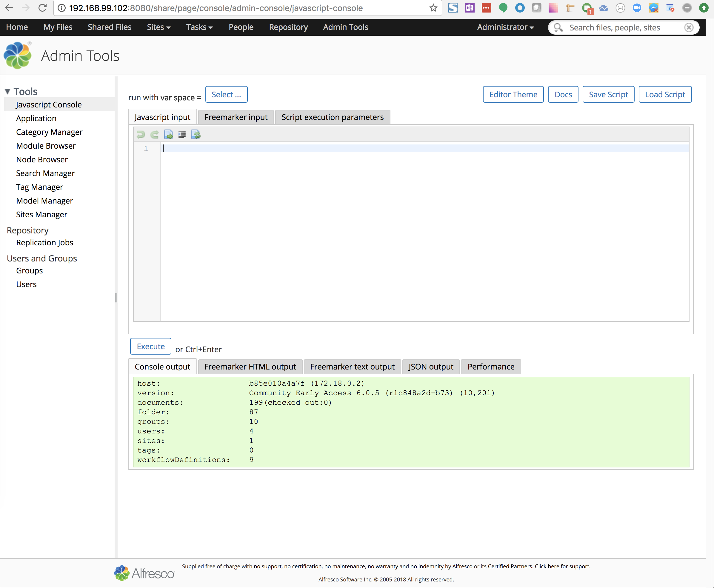714x588 pixels.
Task: Clear the search box with X icon
Action: (689, 27)
